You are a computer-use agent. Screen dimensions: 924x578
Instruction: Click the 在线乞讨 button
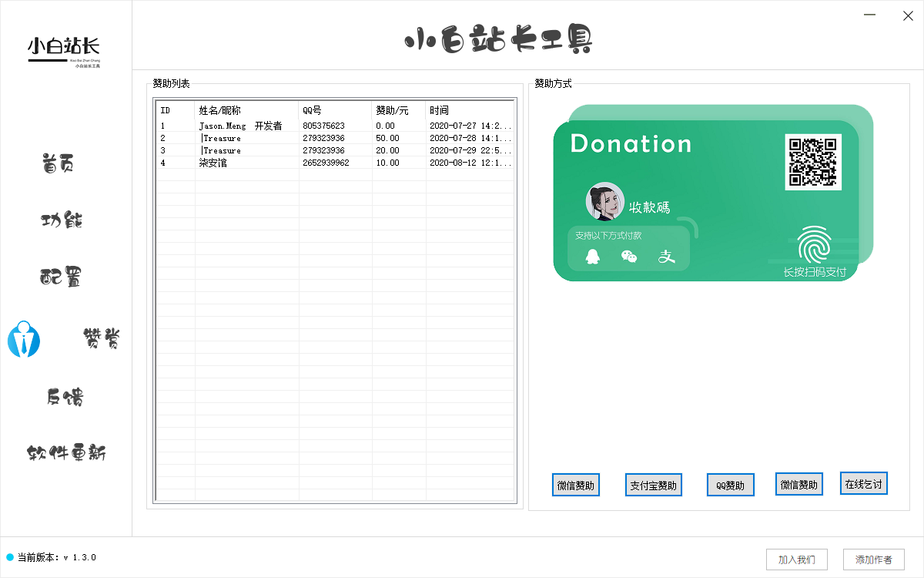click(864, 484)
